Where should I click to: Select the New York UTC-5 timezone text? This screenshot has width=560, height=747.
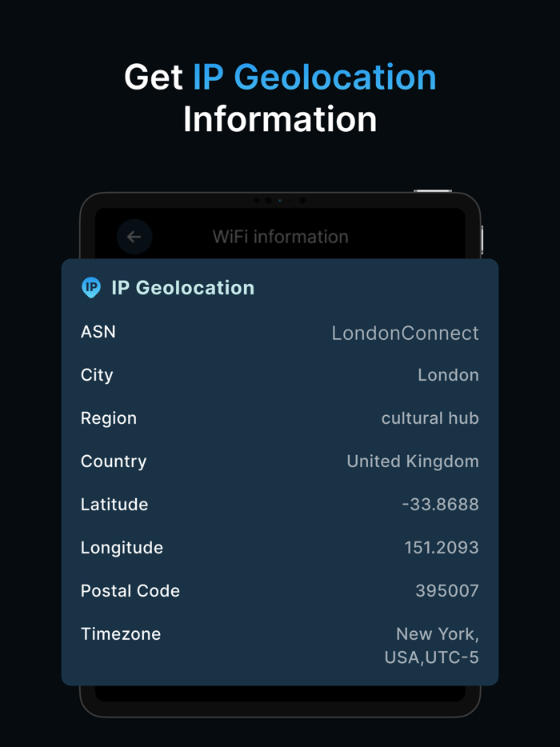click(437, 645)
